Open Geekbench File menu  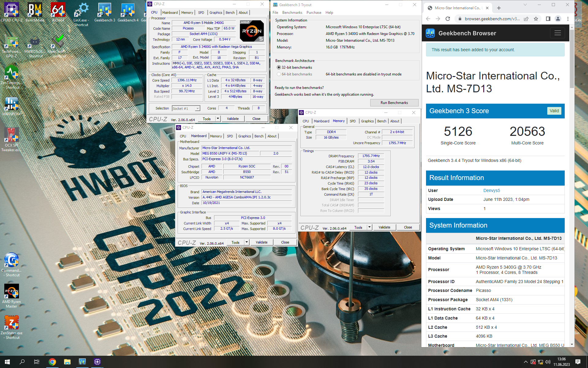275,13
